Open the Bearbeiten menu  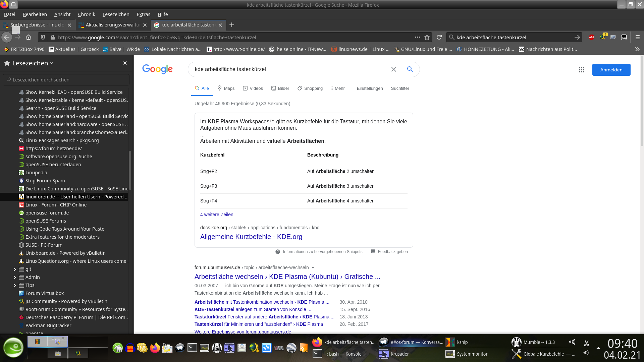[35, 14]
